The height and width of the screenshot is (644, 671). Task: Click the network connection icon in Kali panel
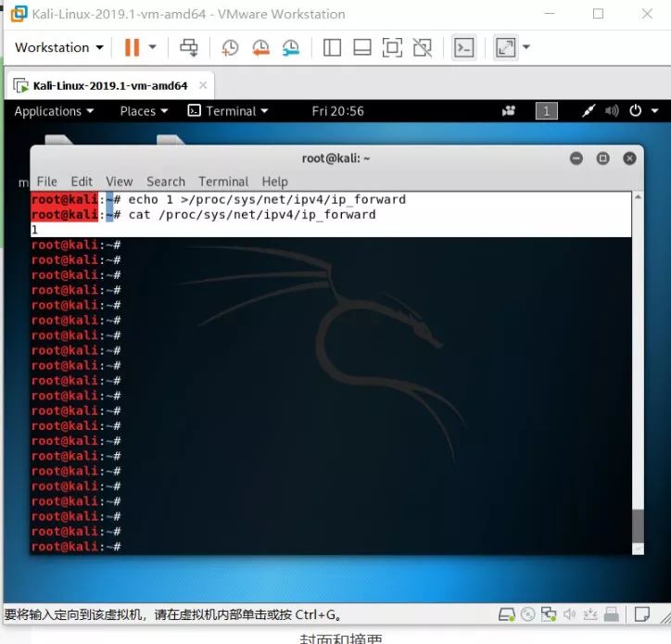click(588, 111)
